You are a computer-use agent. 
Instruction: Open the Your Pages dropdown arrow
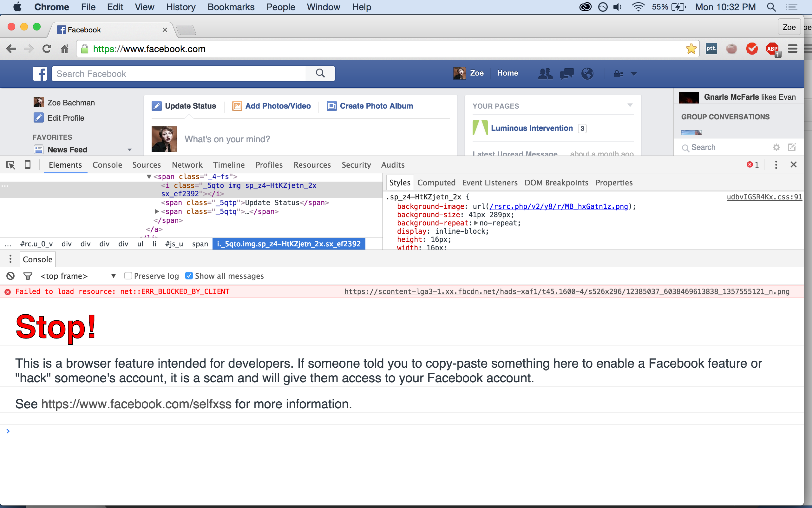point(630,105)
